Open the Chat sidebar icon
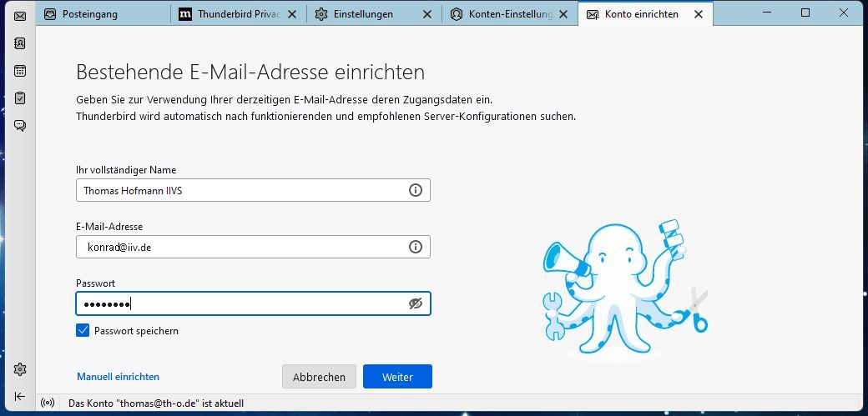Viewport: 868px width, 416px height. coord(20,126)
